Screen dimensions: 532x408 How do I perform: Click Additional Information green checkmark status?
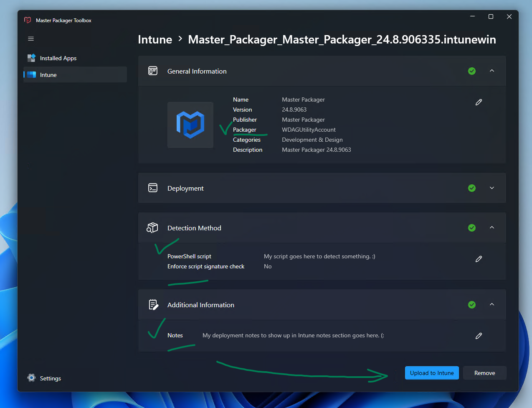[x=472, y=305]
